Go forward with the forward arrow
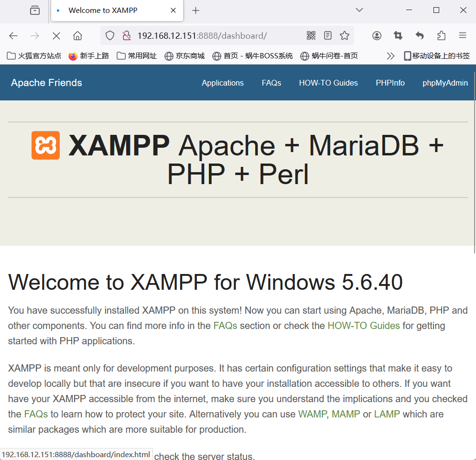The image size is (476, 460). coord(35,36)
